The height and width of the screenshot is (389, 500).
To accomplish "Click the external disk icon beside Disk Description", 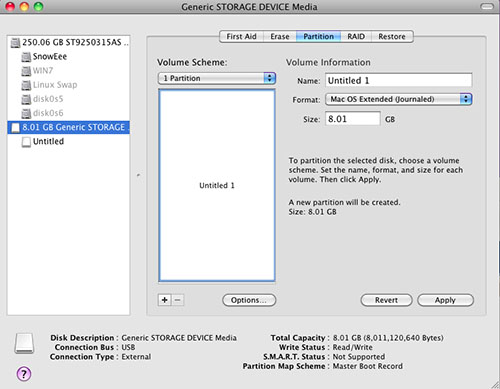I will pyautogui.click(x=24, y=343).
